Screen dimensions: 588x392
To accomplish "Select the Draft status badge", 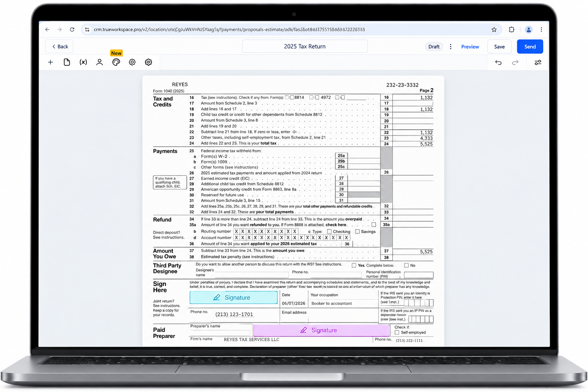I will coord(434,47).
